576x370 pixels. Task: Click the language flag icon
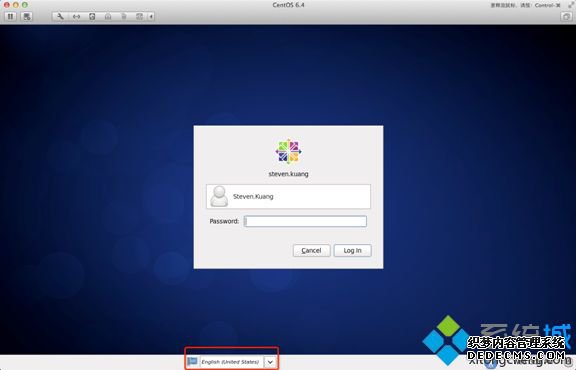192,362
